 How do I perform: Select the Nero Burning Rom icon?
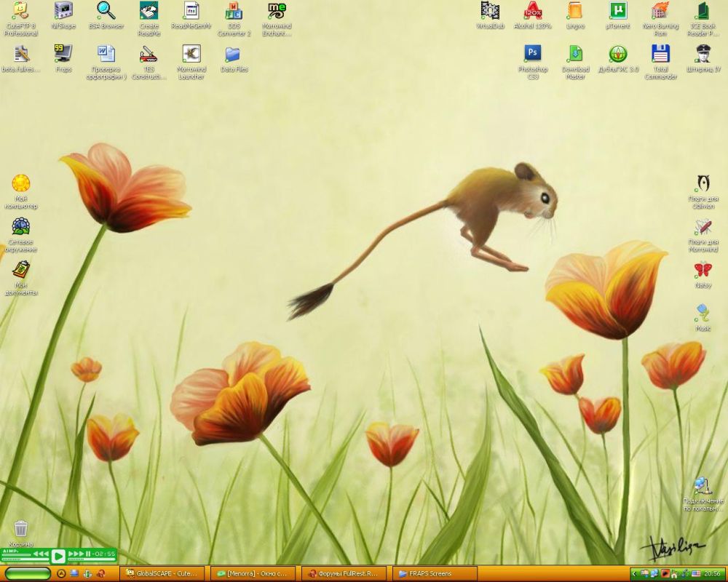coord(660,12)
